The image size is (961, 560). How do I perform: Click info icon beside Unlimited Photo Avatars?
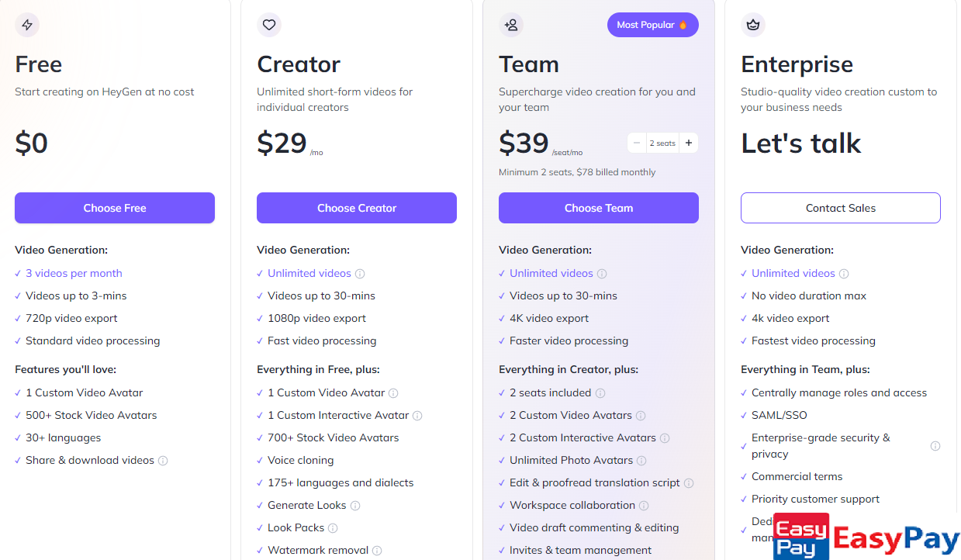tap(641, 461)
